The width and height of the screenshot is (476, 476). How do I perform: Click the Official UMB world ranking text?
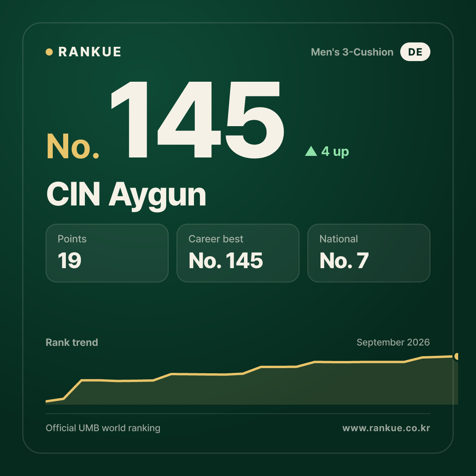[103, 428]
